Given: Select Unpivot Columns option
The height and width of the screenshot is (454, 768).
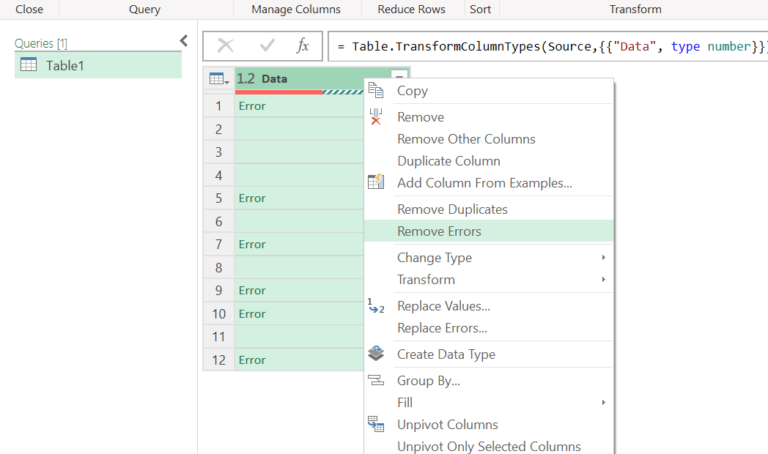Looking at the screenshot, I should click(x=489, y=425).
